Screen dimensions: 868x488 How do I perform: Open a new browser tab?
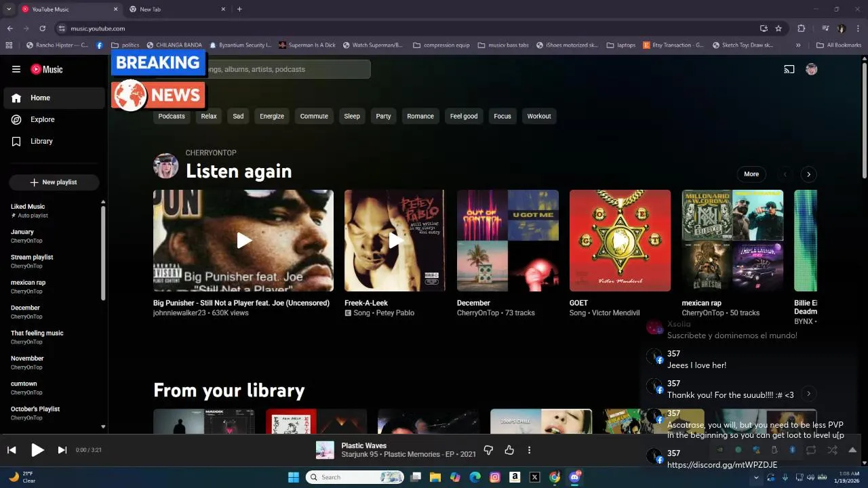tap(239, 9)
